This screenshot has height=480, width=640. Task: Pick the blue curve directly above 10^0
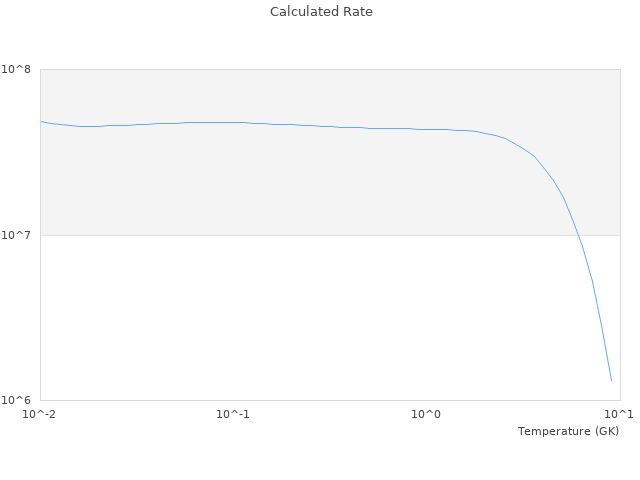(x=427, y=129)
